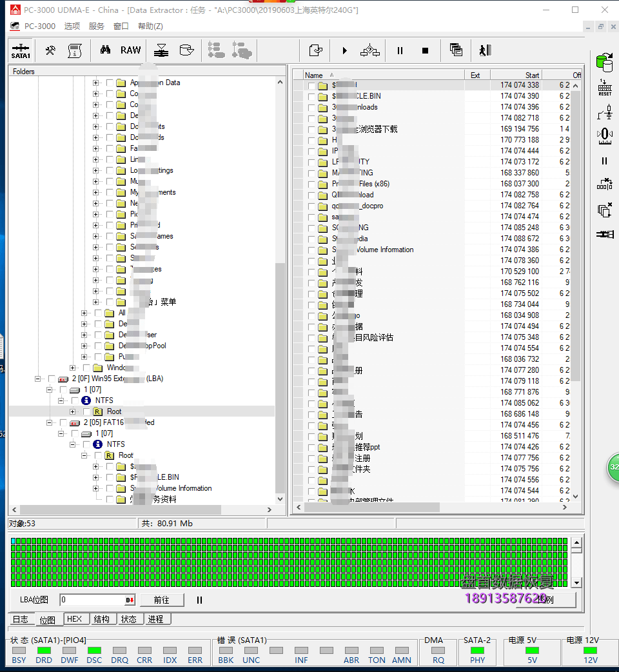This screenshot has height=672, width=619.
Task: Click the 前往 go button
Action: click(161, 600)
